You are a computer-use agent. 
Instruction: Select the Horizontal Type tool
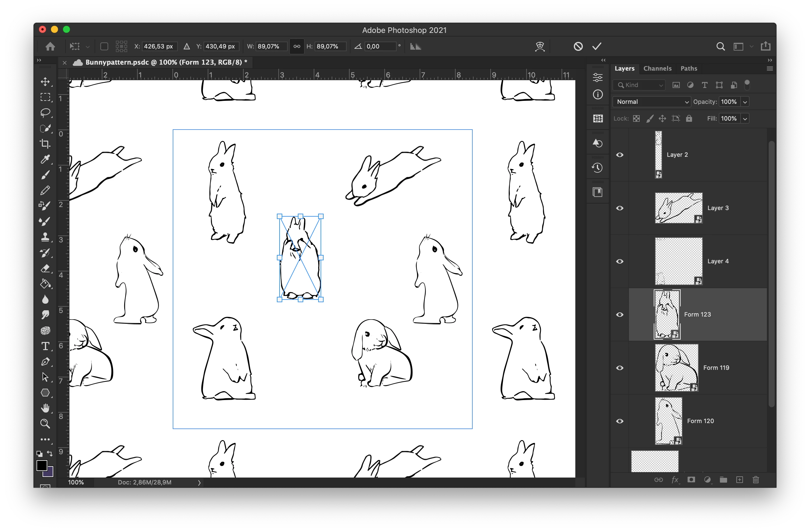(x=45, y=346)
